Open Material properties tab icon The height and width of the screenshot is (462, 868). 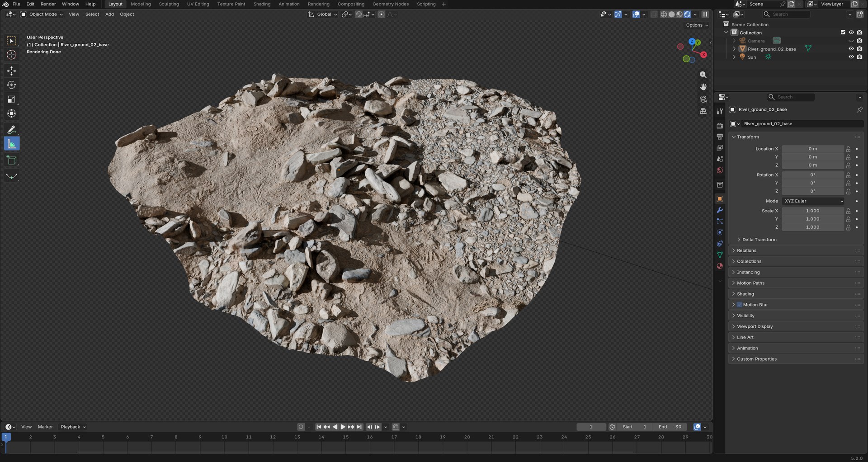click(720, 266)
